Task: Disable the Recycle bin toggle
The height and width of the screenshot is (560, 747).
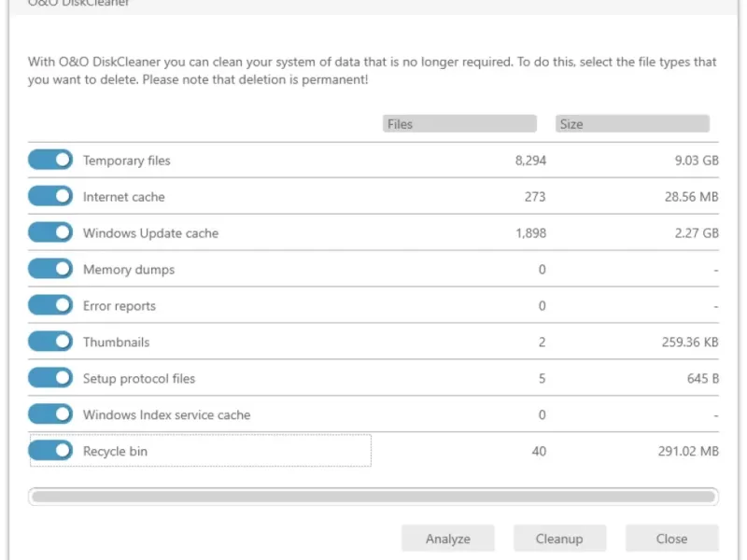Action: (x=50, y=451)
